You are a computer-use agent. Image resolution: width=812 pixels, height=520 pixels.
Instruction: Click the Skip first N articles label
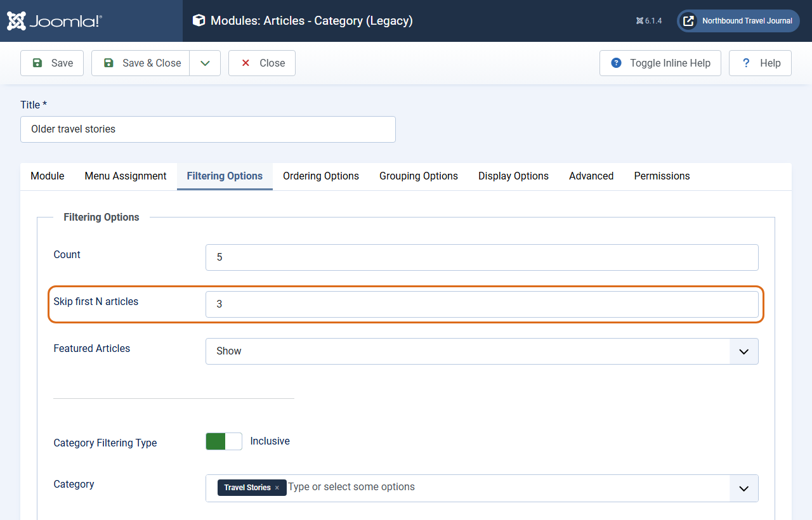(96, 302)
